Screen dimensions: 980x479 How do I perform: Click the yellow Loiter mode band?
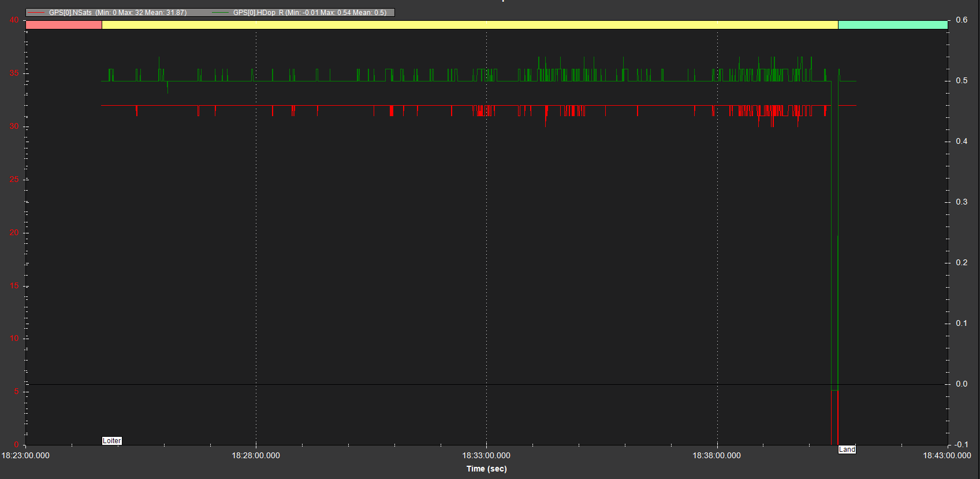[470, 25]
